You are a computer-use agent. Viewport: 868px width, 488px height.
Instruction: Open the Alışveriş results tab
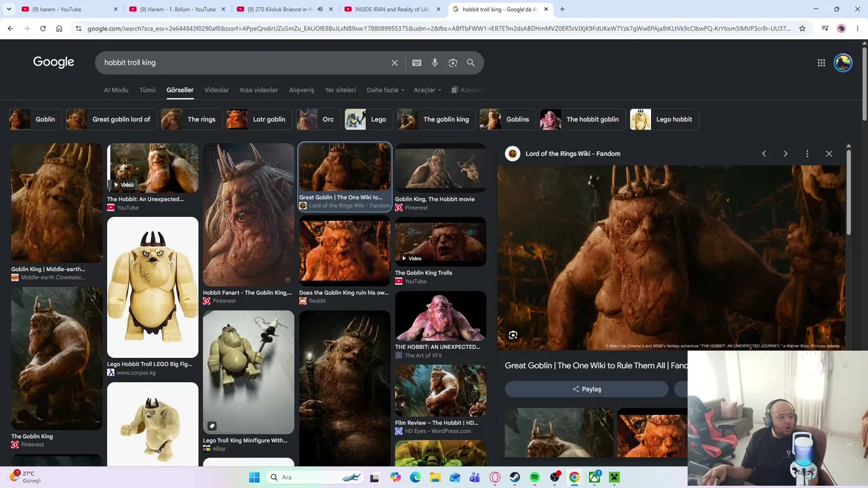[x=302, y=90]
